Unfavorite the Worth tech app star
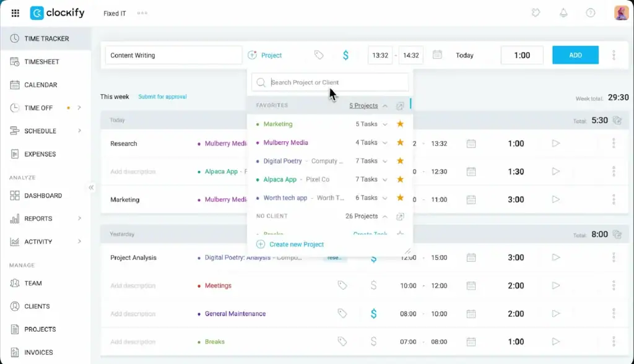This screenshot has height=364, width=634. tap(400, 197)
